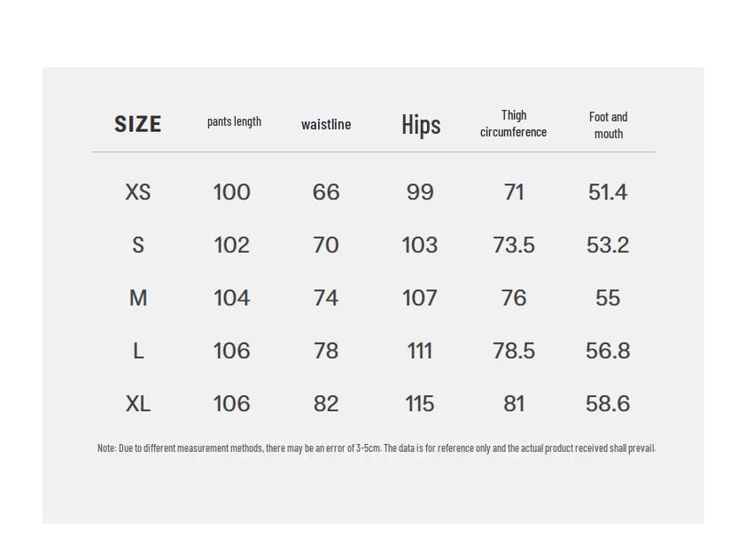This screenshot has width=746, height=560.
Task: Click the S size row label
Action: click(138, 245)
